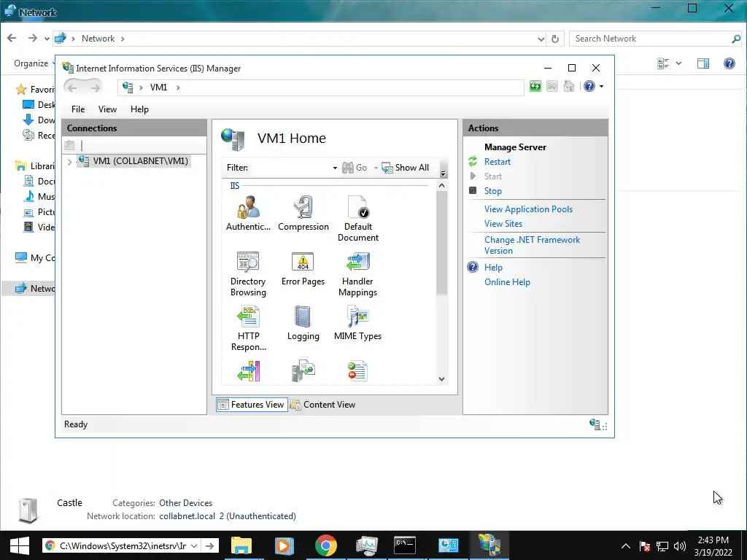Image resolution: width=747 pixels, height=560 pixels.
Task: Click the Help action in Actions pane
Action: (493, 268)
